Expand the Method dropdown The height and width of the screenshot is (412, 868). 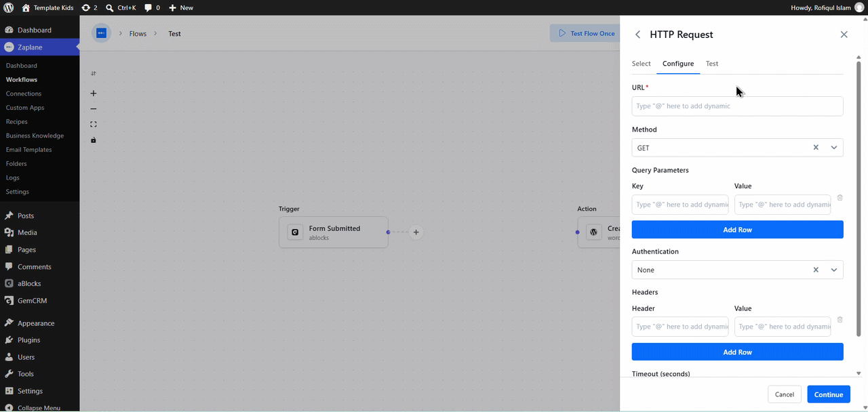834,148
